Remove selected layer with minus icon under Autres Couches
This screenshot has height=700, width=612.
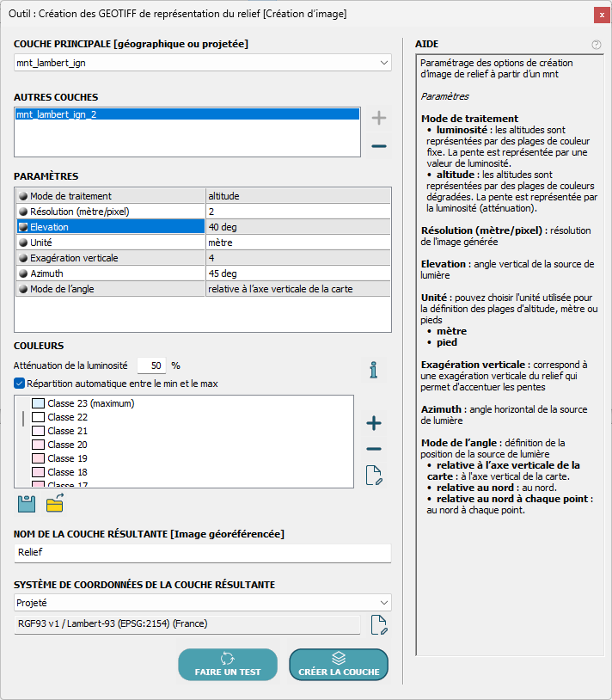pos(378,146)
